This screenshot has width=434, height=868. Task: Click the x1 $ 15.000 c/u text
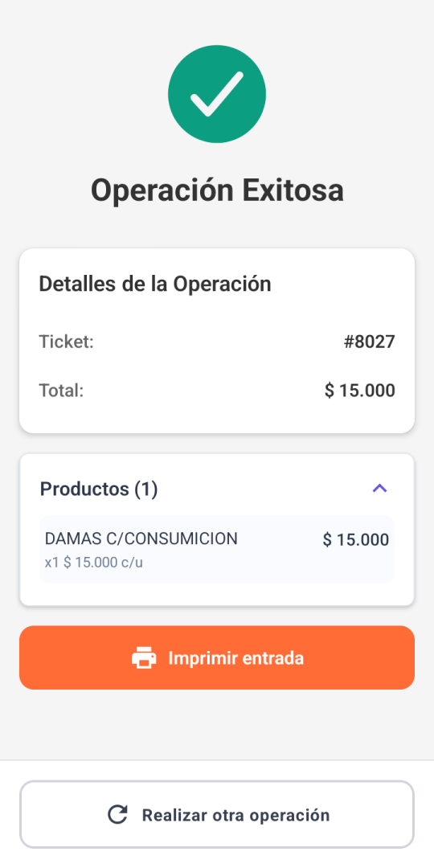click(94, 563)
